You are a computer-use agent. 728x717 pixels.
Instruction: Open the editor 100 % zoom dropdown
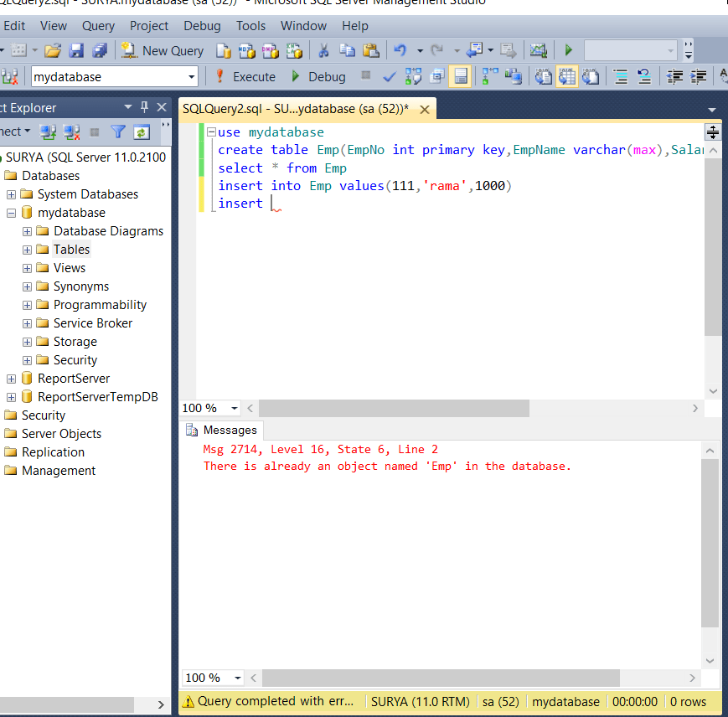pyautogui.click(x=235, y=409)
